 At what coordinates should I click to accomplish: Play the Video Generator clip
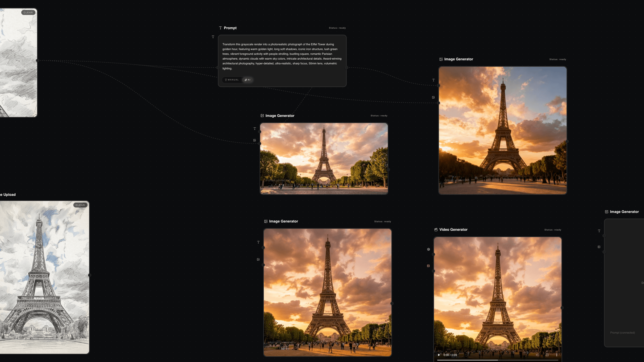(x=439, y=355)
